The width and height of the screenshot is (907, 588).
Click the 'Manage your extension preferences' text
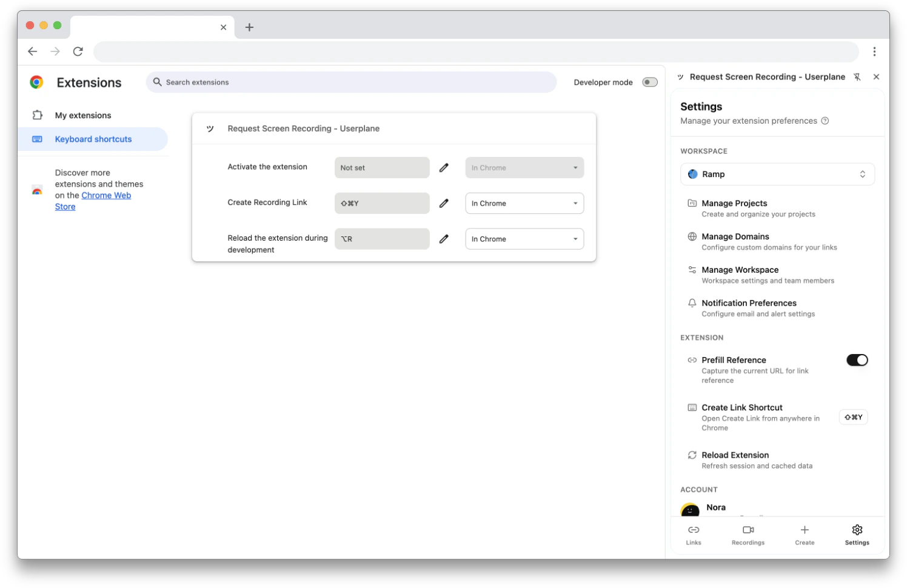click(x=748, y=121)
